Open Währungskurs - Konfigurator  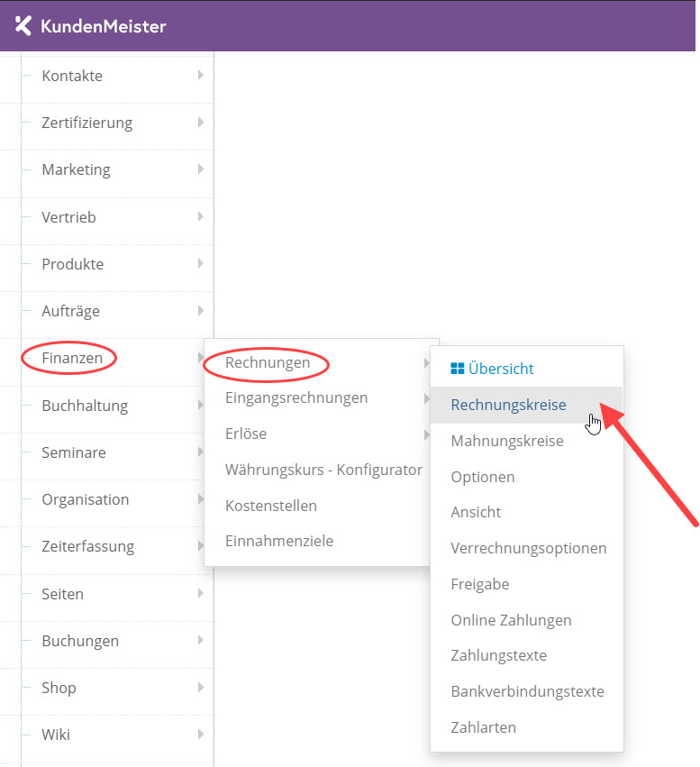coord(323,470)
